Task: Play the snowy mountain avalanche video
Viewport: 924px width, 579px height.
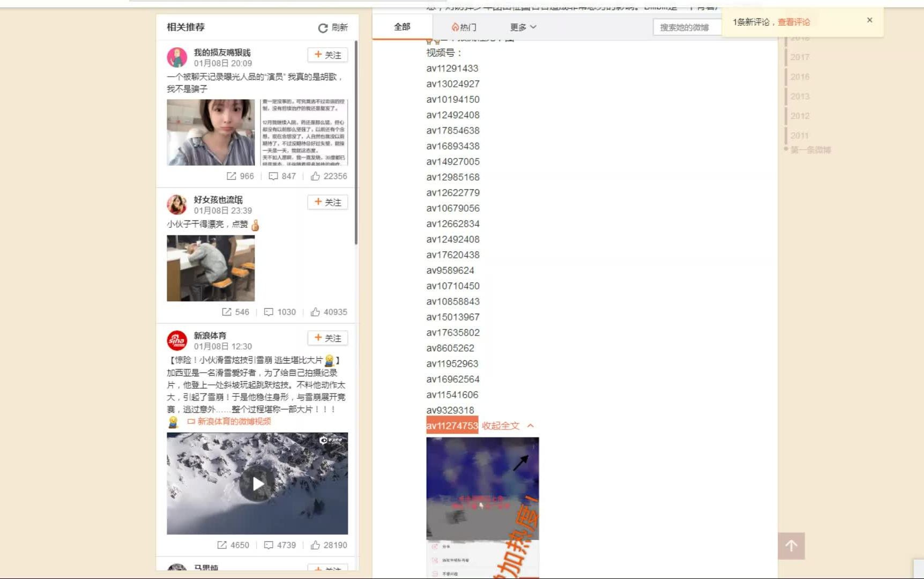Action: click(x=257, y=484)
